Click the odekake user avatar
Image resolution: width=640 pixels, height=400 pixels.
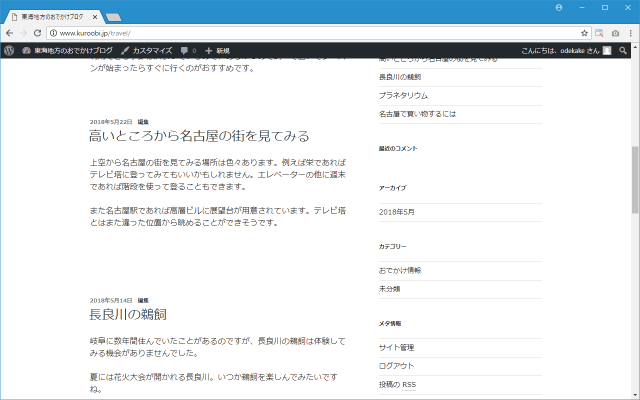606,50
